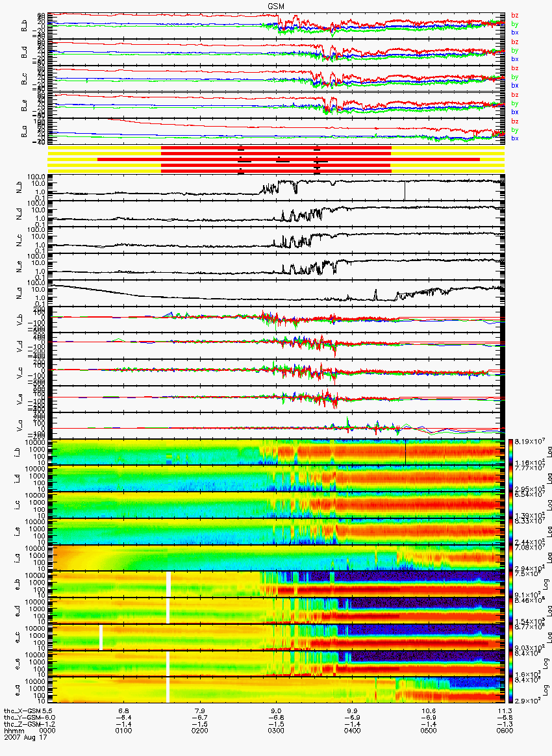Click the -1.3 thc_Z-GSM position value
Screen dimensions: 552x756
point(505,724)
